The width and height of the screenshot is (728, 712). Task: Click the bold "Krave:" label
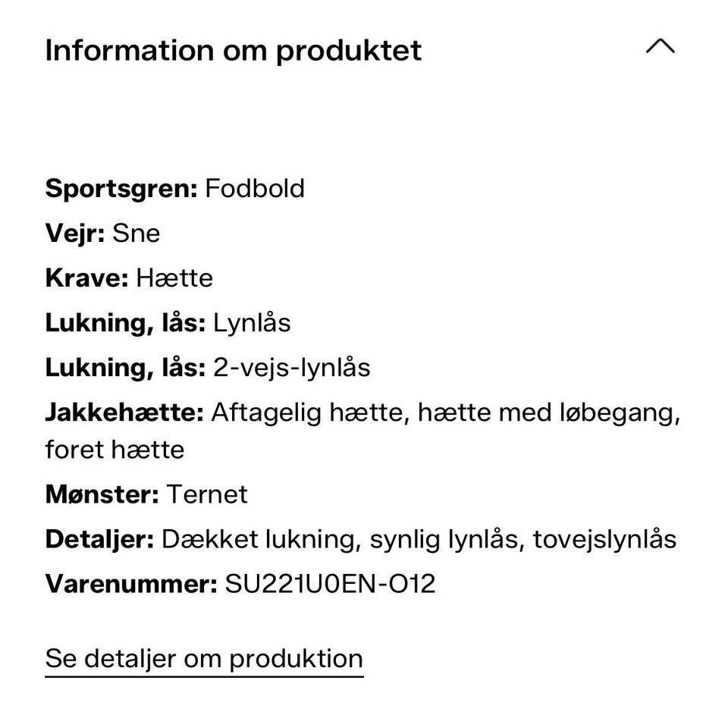point(87,278)
